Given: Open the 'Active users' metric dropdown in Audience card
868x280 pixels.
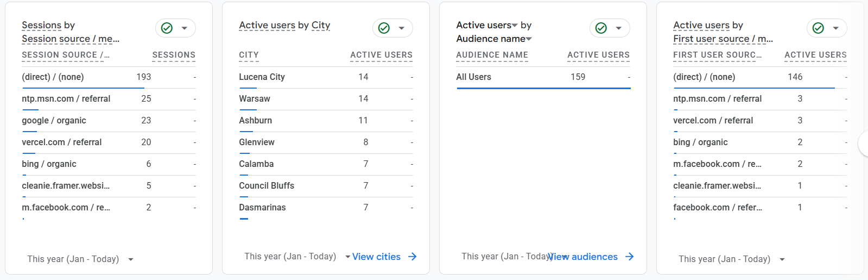Looking at the screenshot, I should [x=487, y=25].
